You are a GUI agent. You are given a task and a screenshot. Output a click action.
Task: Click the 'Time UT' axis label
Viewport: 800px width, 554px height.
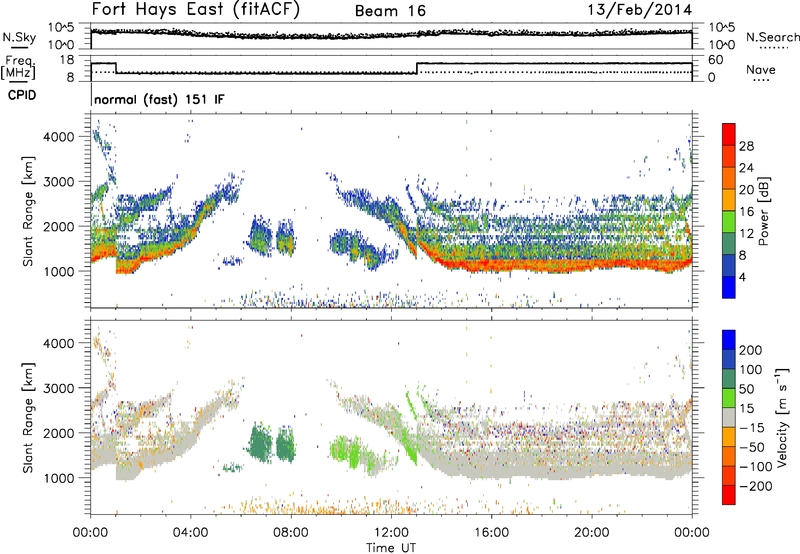tap(391, 548)
